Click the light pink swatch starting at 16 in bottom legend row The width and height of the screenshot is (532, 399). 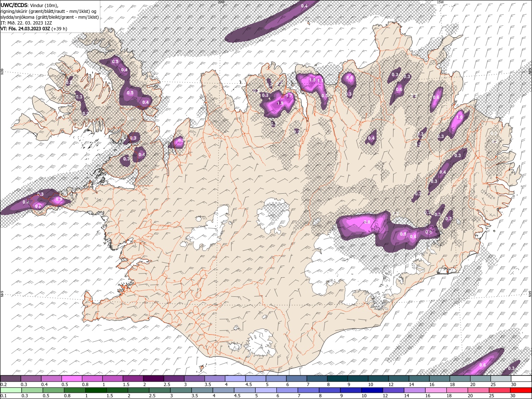(436, 390)
